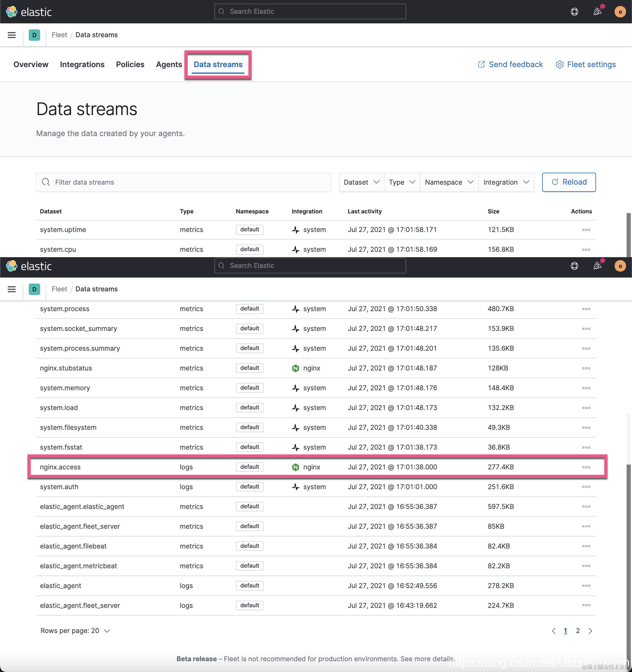Click the Send feedback link
Viewport: 632px width, 672px height.
coord(510,64)
